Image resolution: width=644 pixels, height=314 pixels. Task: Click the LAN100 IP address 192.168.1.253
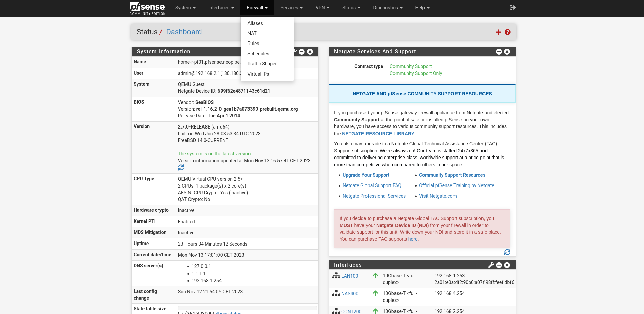point(449,276)
